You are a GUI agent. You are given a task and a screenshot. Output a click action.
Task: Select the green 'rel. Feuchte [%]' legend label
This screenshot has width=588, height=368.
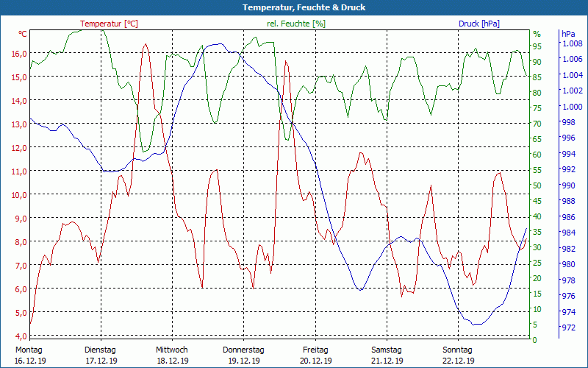tap(295, 24)
